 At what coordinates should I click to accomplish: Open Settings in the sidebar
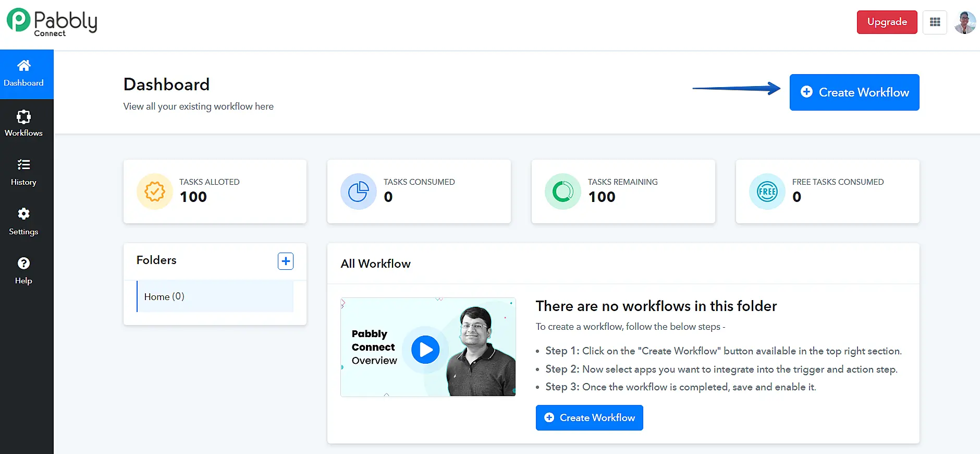24,221
